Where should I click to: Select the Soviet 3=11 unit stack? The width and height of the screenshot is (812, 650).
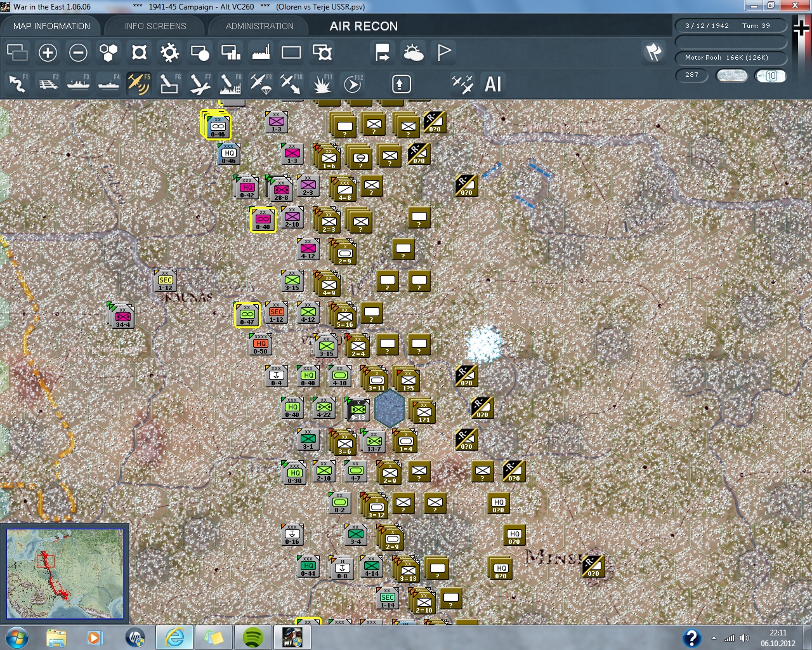pyautogui.click(x=375, y=379)
